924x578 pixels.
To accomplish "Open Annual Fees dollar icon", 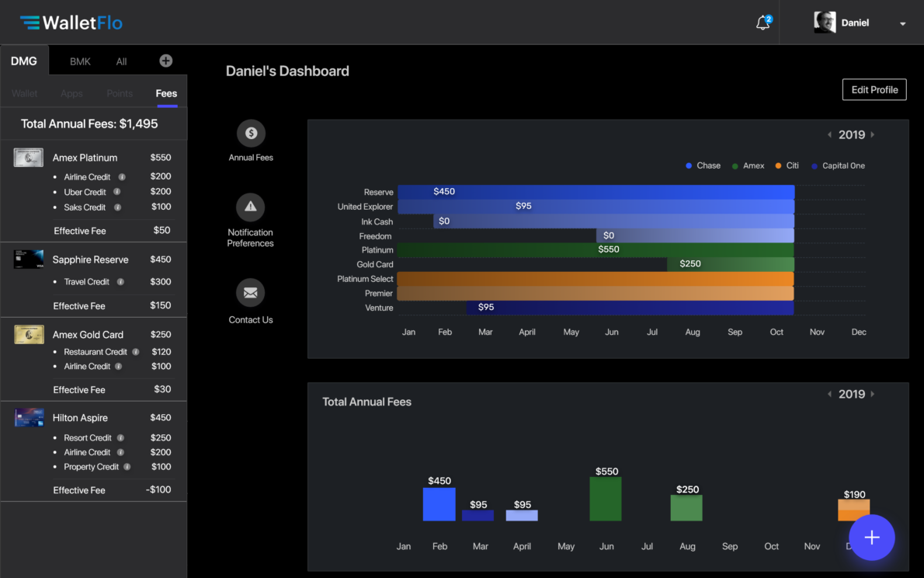I will point(251,134).
